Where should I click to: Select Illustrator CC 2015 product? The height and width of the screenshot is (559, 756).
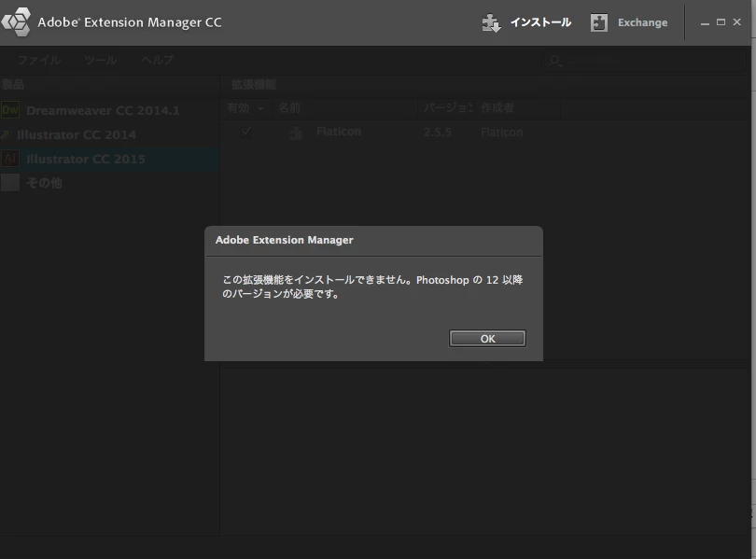[110, 159]
